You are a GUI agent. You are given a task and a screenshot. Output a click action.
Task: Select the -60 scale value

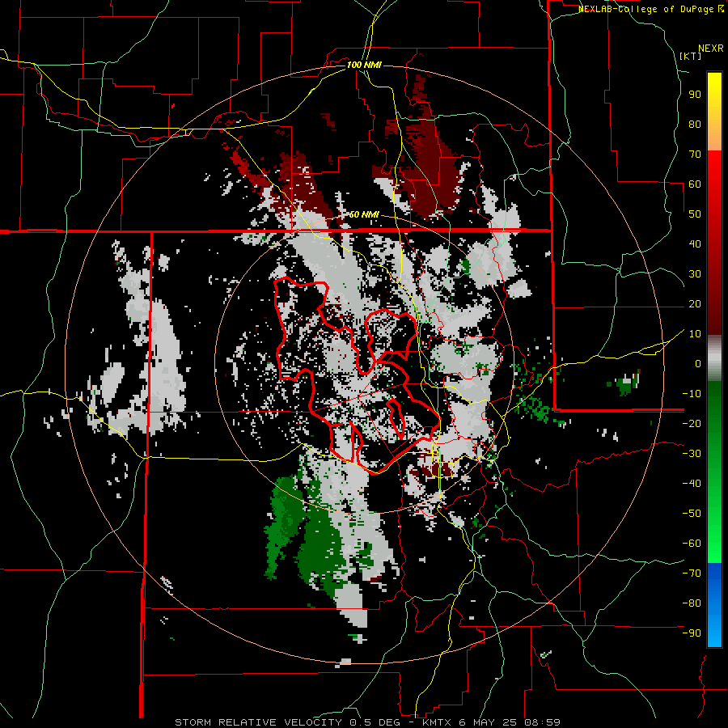[692, 544]
